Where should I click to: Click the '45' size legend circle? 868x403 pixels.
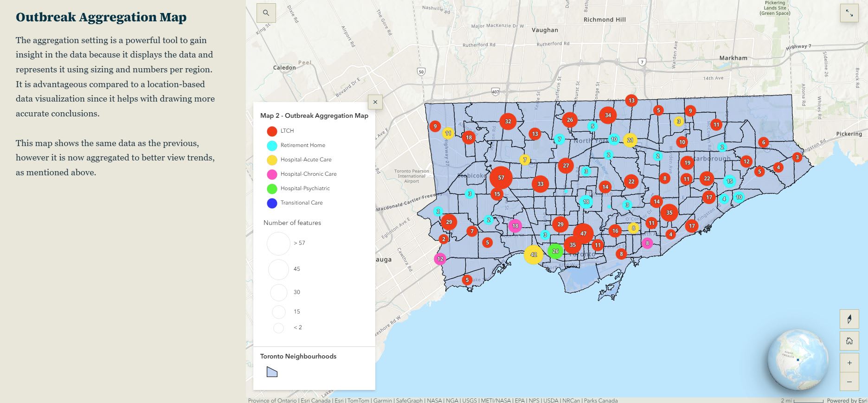[278, 269]
